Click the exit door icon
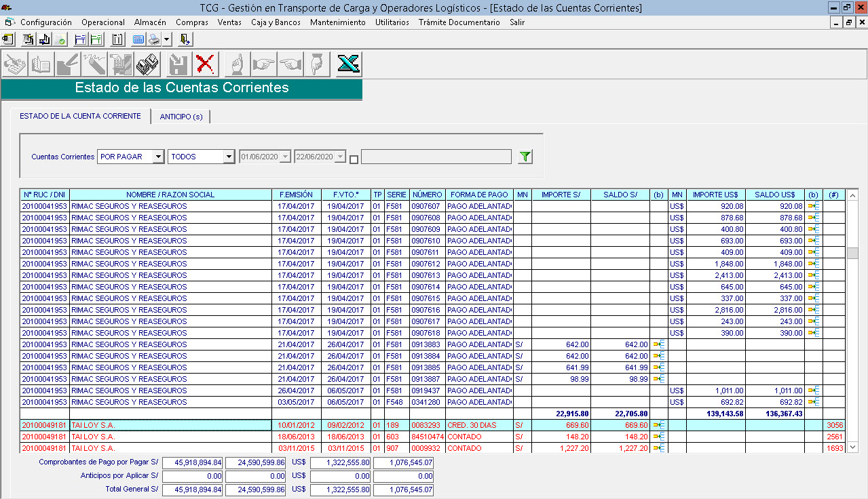This screenshot has height=499, width=868. [185, 39]
